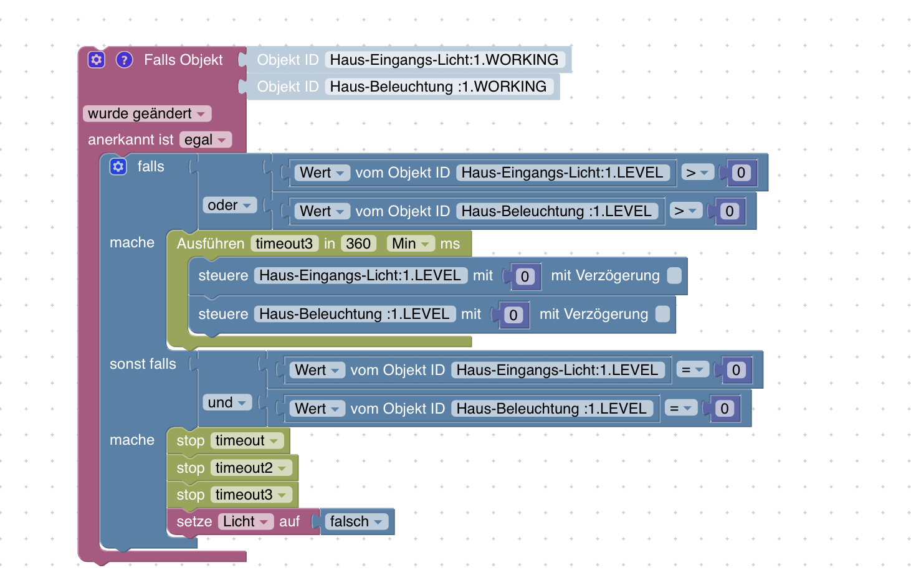The width and height of the screenshot is (911, 588).
Task: Select the 'Ausführen' timeout block label
Action: point(211,244)
